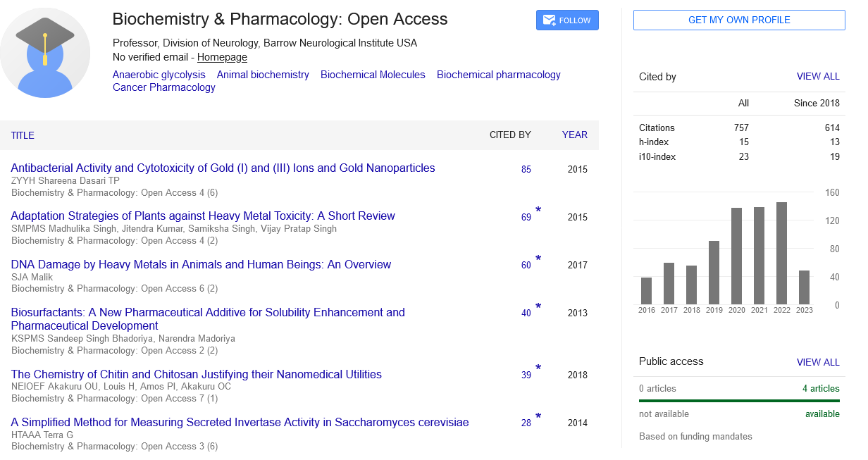Click the 2022 bar in citations chart
Screen dimensions: 868x460
coord(781,253)
